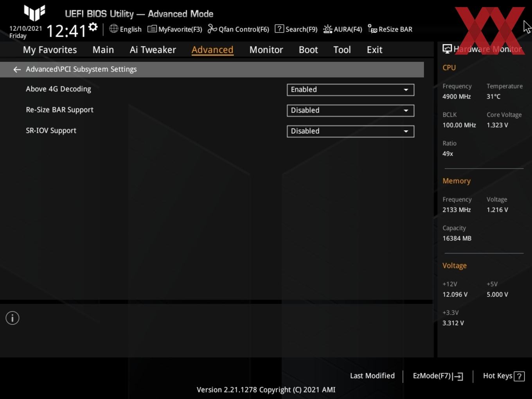Open Qfan Control(F6)
This screenshot has height=399, width=532.
pyautogui.click(x=238, y=29)
